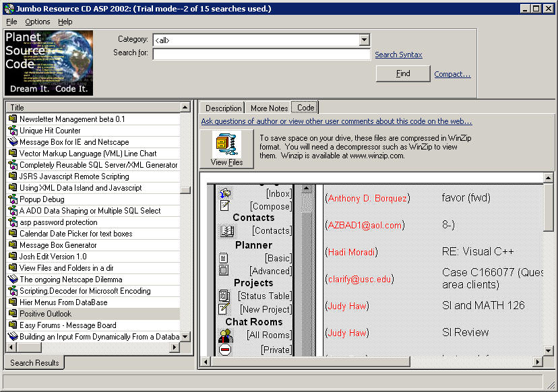
Task: Switch to the Description tab
Action: (x=223, y=108)
